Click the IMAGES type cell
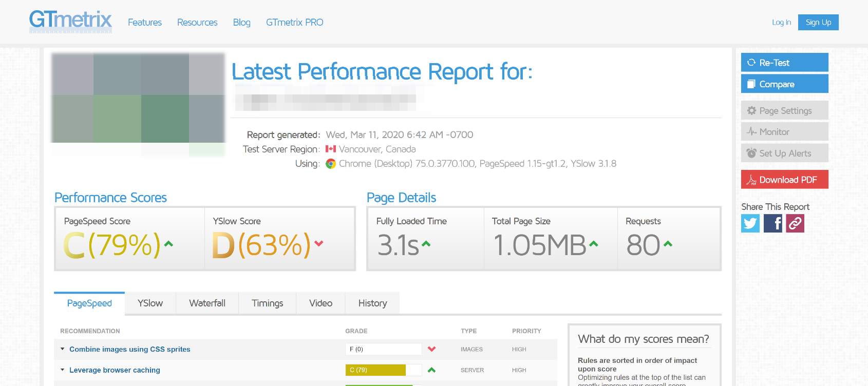 click(x=471, y=349)
